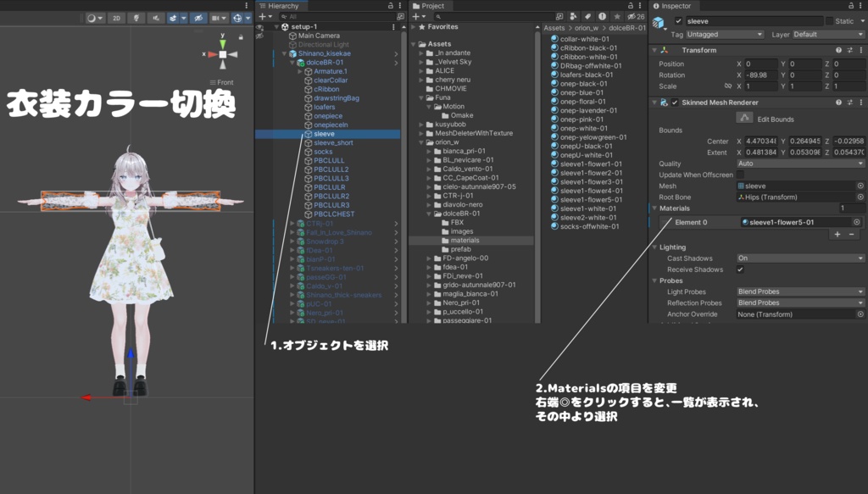Image resolution: width=868 pixels, height=494 pixels.
Task: Toggle the scene Gizmos icon
Action: 237,18
